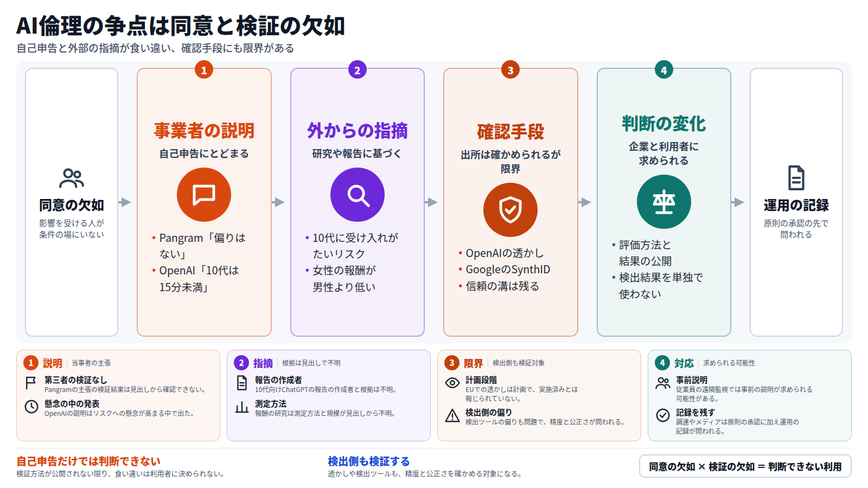
Task: Click the footer sentence starting 検証方法が公開されない限り
Action: pyautogui.click(x=120, y=474)
